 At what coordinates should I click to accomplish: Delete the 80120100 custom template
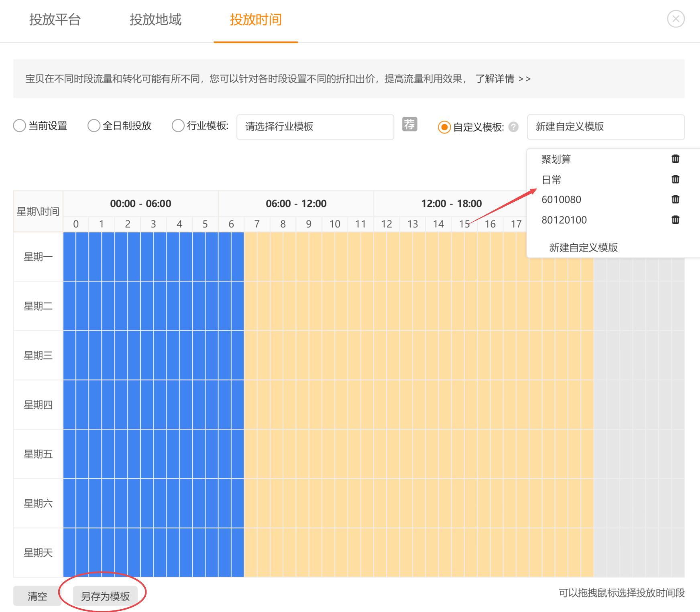(675, 220)
